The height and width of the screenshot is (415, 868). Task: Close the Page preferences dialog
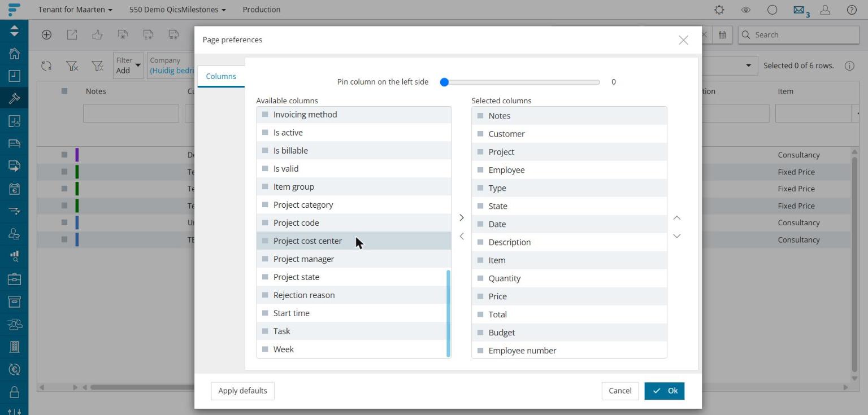pyautogui.click(x=683, y=40)
